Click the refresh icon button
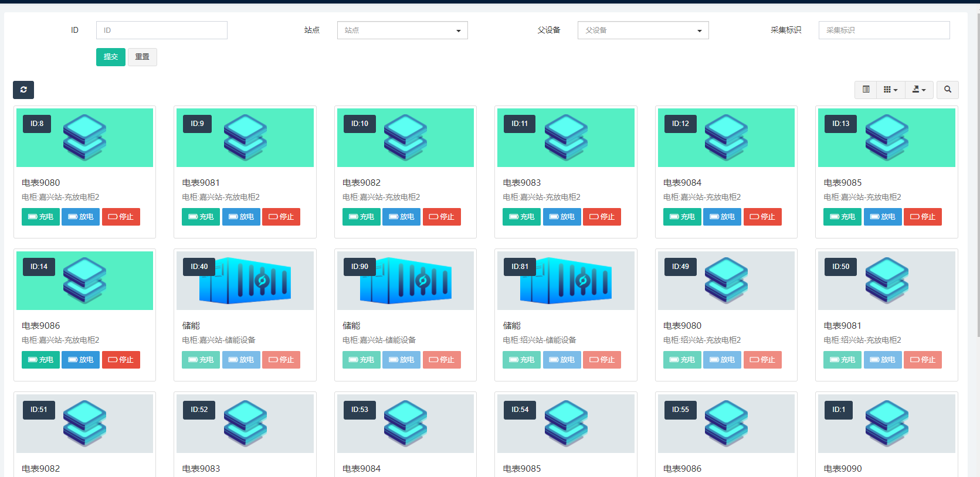 [23, 90]
